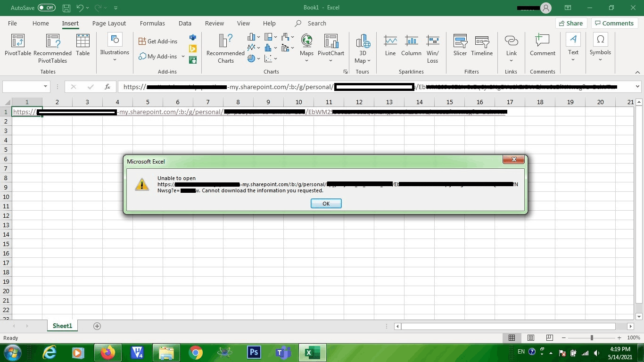Switch to the Review tab
644x362 pixels.
tap(215, 23)
